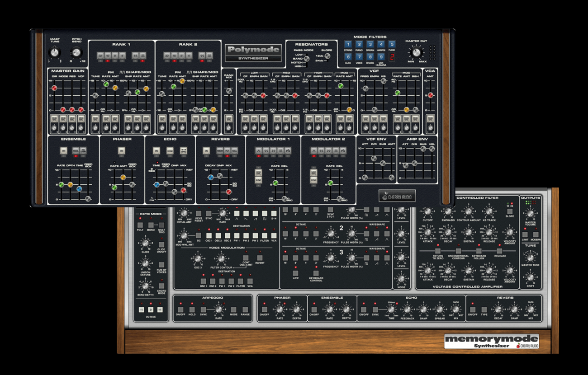Click the filter CUTOFF knob in Memorymode
Screen dimensions: 588x375
[427, 211]
